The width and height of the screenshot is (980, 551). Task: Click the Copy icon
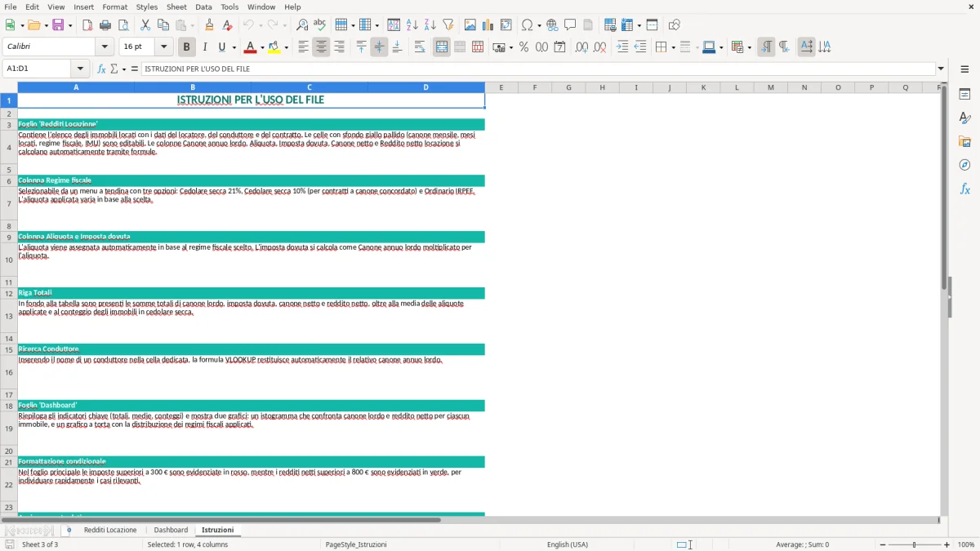[163, 25]
